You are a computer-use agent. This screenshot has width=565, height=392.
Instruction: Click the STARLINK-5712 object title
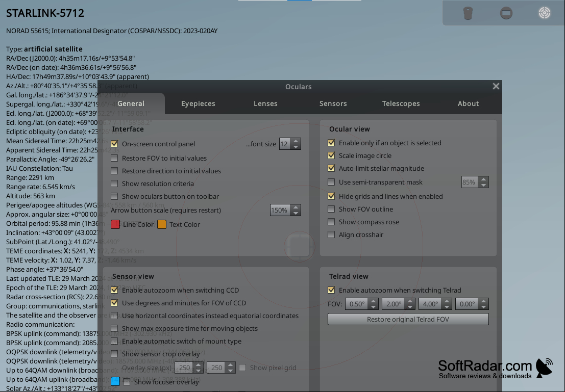[45, 13]
